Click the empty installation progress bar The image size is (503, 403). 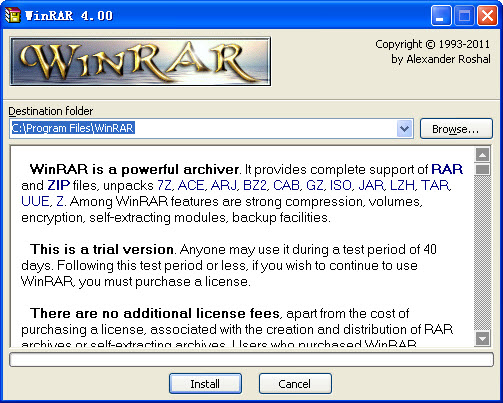(251, 360)
